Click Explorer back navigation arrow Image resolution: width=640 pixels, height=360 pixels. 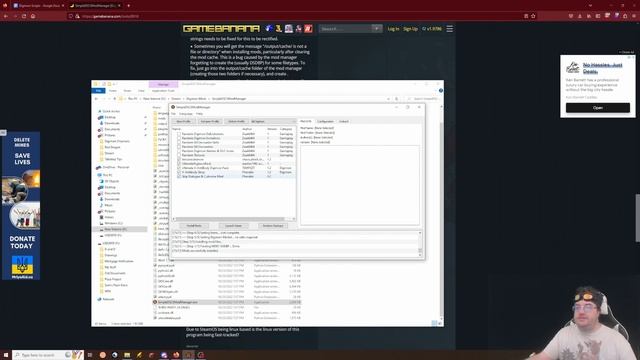click(x=96, y=99)
